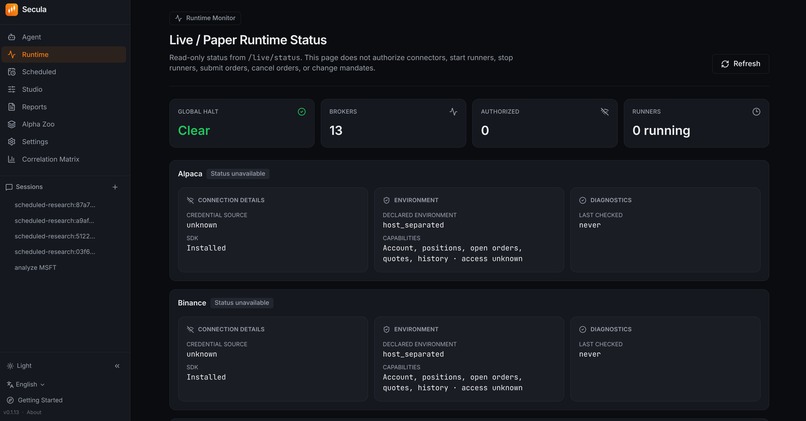Click the Agent robot icon in sidebar

coord(11,37)
